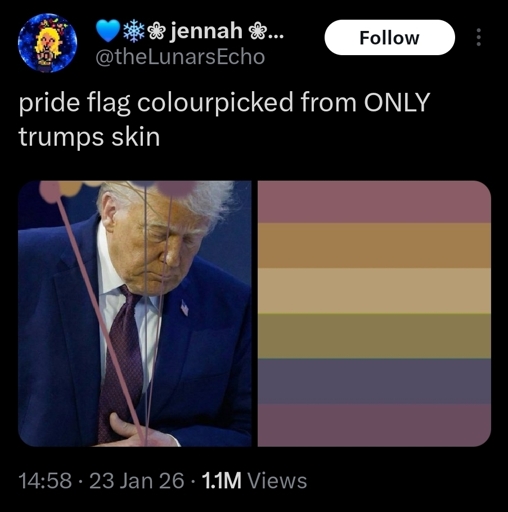Click the pink colour-picker dot at photo top-left
Image resolution: width=508 pixels, height=512 pixels.
pyautogui.click(x=50, y=192)
